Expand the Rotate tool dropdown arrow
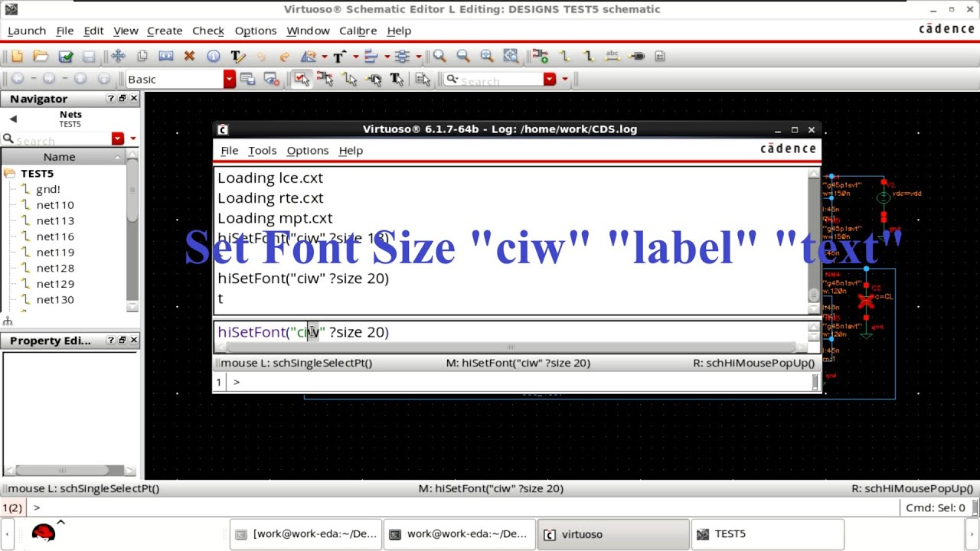 [325, 57]
